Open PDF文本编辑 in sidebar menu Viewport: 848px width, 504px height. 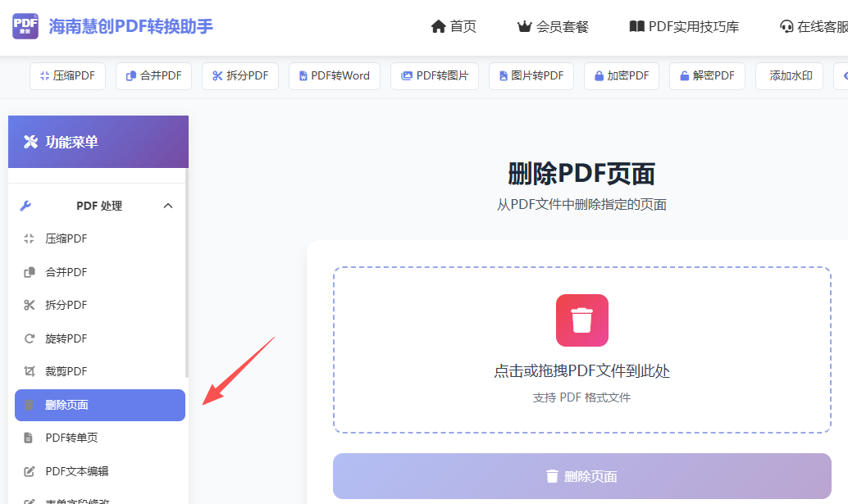point(100,471)
